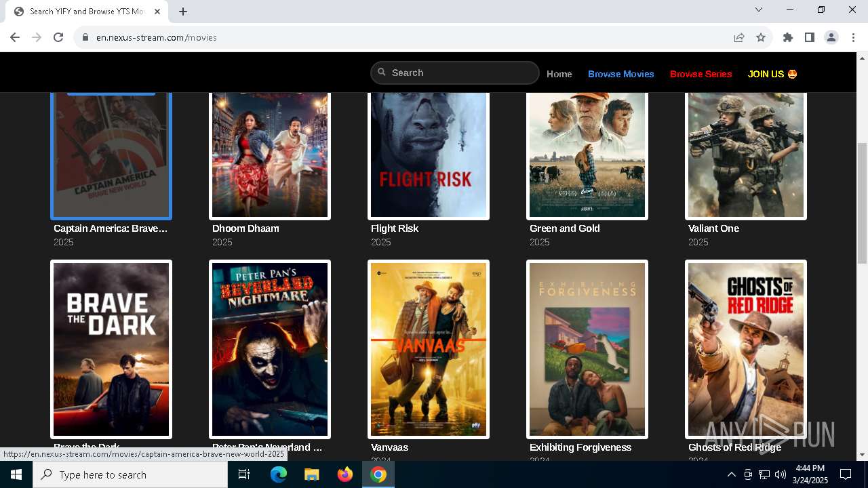
Task: Click the Exhibiting Forgiveness title link
Action: click(580, 447)
